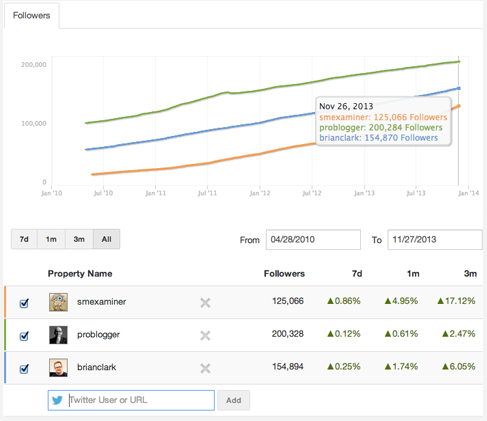
Task: Select the All time range button
Action: [x=107, y=239]
